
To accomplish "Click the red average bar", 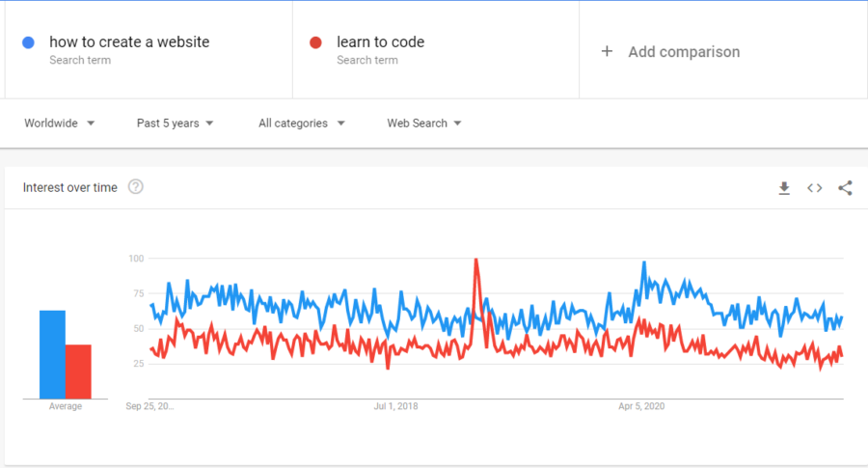I will pos(78,372).
